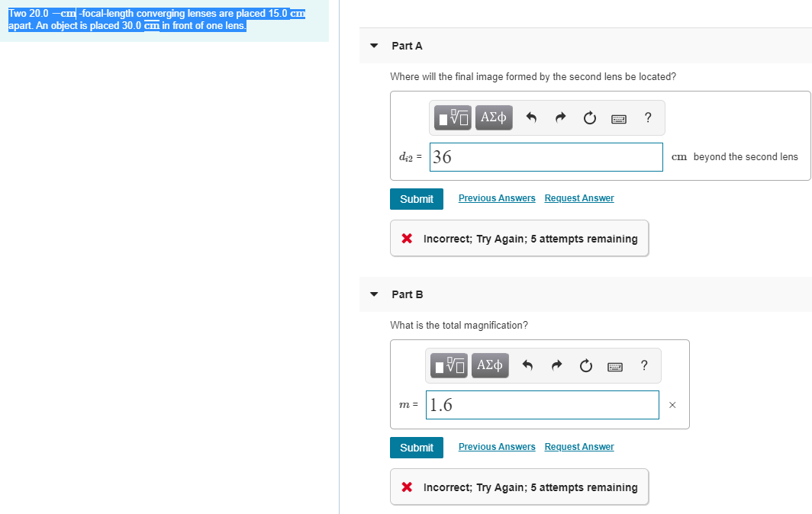The height and width of the screenshot is (514, 812).
Task: Submit the Part A answer
Action: coord(416,198)
